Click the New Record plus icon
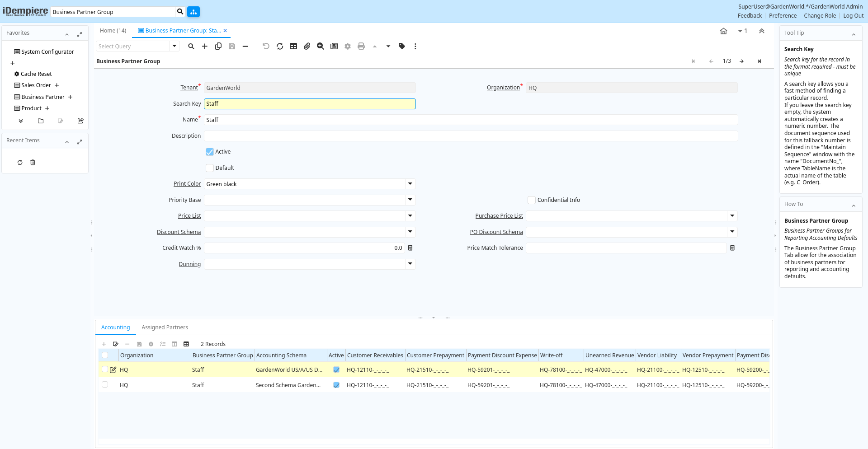This screenshot has height=449, width=868. click(205, 46)
